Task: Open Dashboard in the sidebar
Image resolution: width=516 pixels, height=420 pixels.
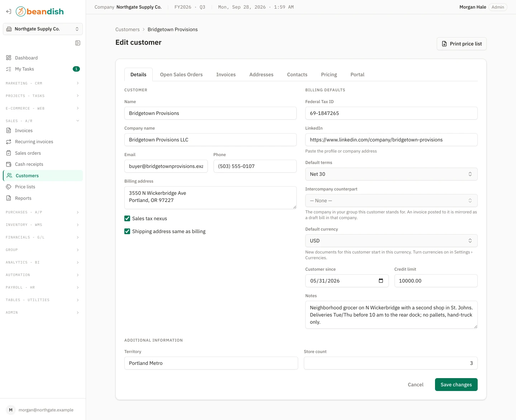Action: (43, 58)
